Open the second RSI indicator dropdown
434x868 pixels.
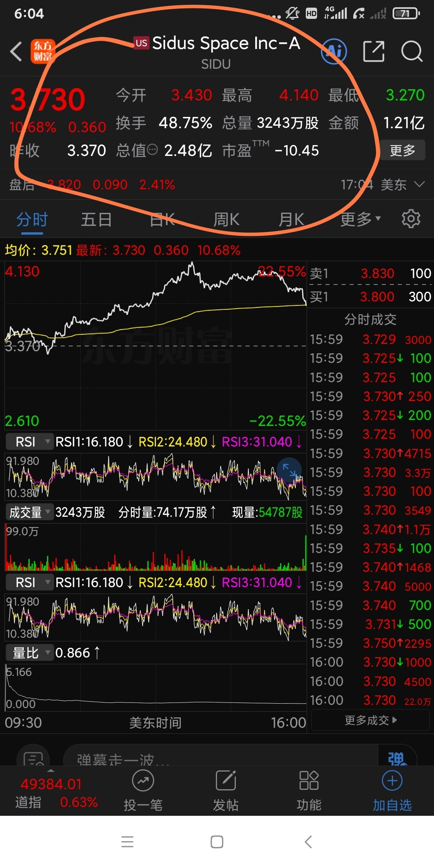(x=29, y=582)
